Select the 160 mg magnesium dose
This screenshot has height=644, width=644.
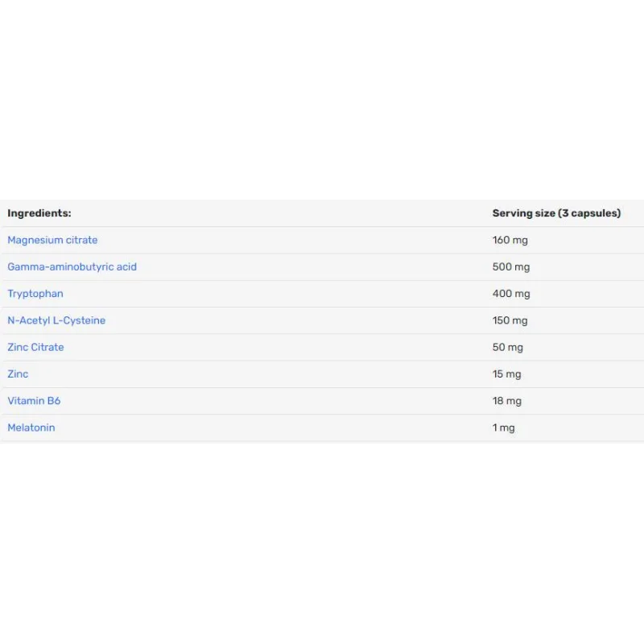click(510, 240)
